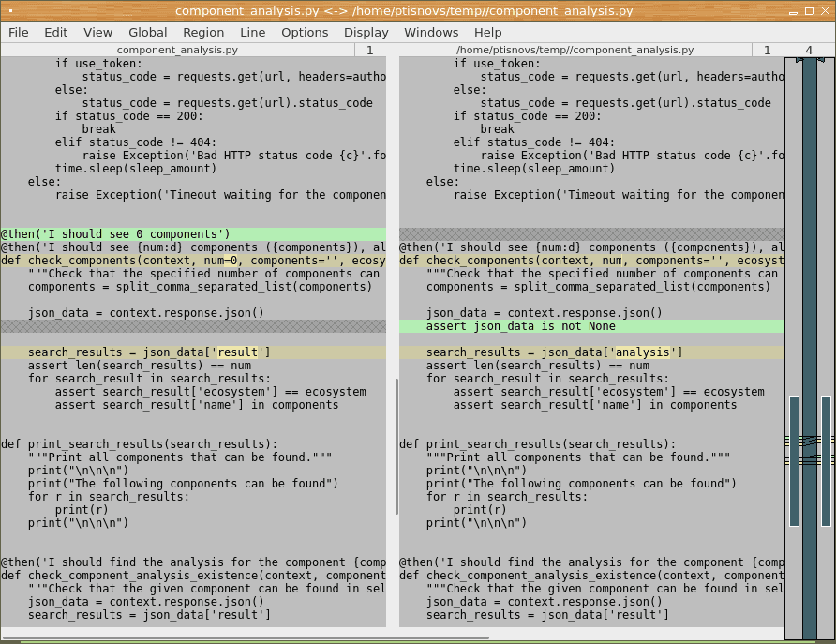Select green line "assert json_data is not None"
This screenshot has width=836, height=644.
tap(591, 326)
